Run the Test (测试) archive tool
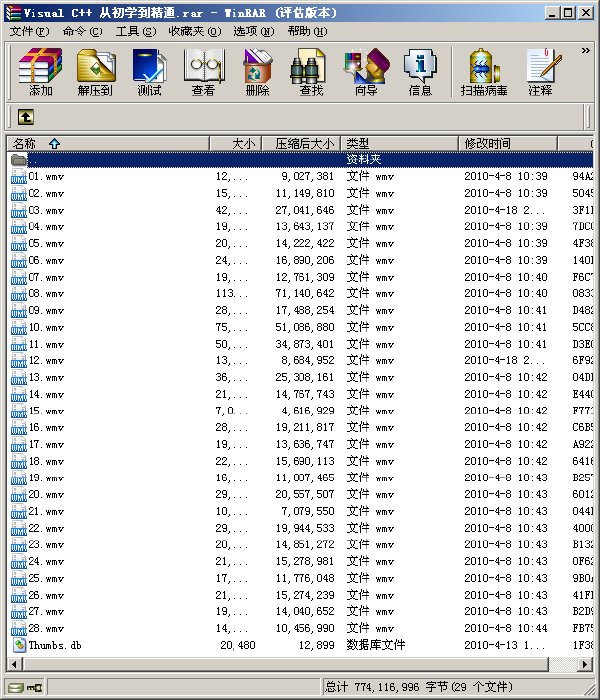600x700 pixels. coord(149,72)
